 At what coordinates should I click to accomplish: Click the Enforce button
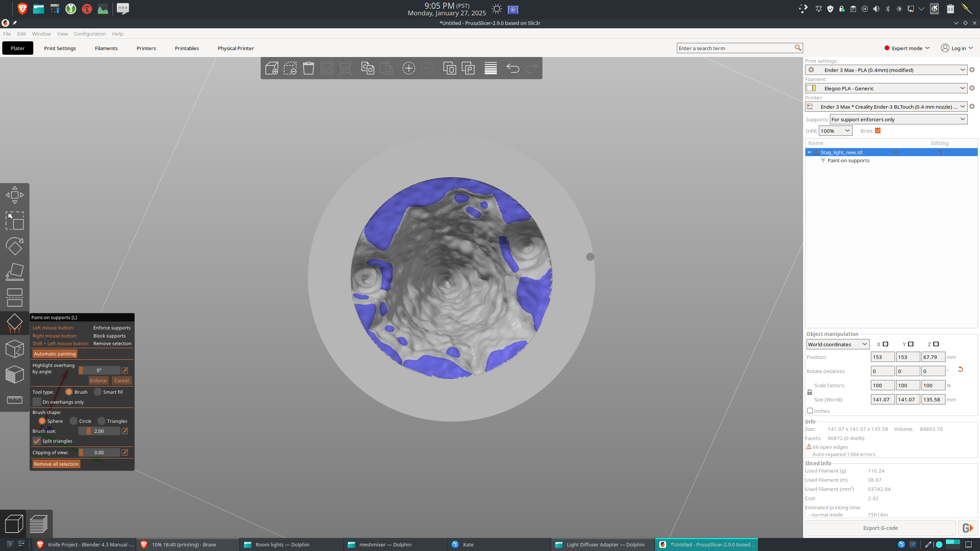coord(98,380)
